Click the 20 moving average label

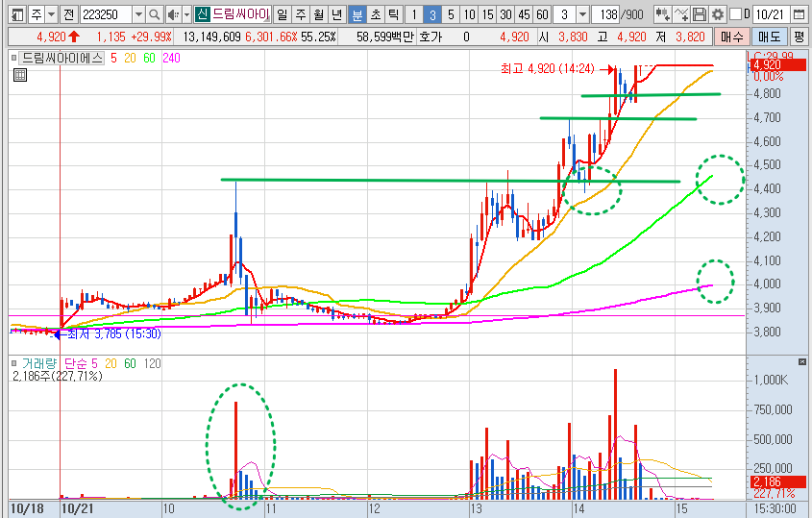(x=130, y=58)
